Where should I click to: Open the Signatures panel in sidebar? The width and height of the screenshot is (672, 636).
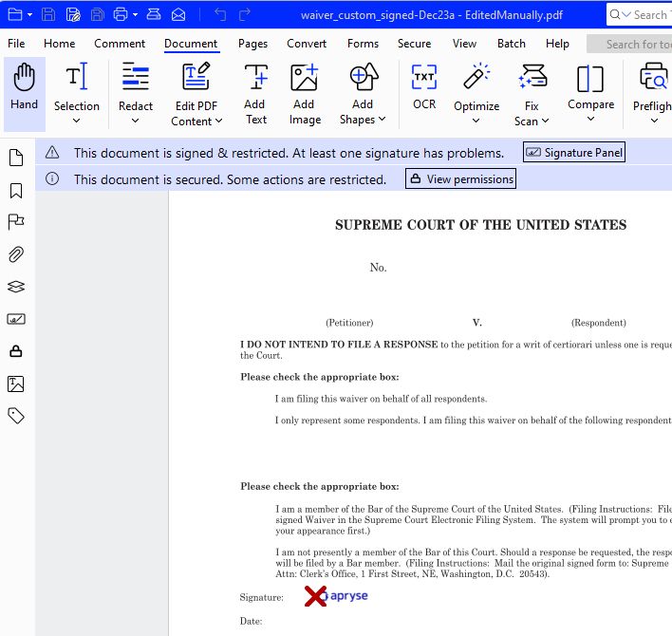pos(16,319)
